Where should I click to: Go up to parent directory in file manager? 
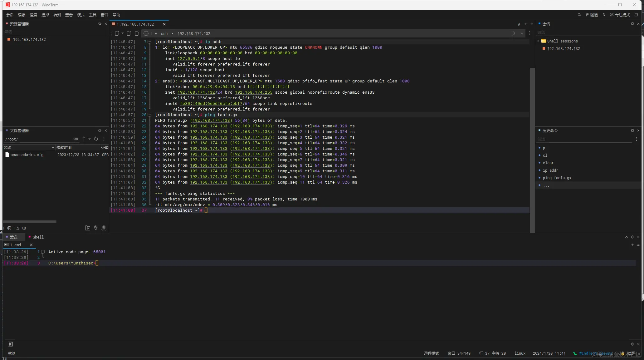coord(84,139)
